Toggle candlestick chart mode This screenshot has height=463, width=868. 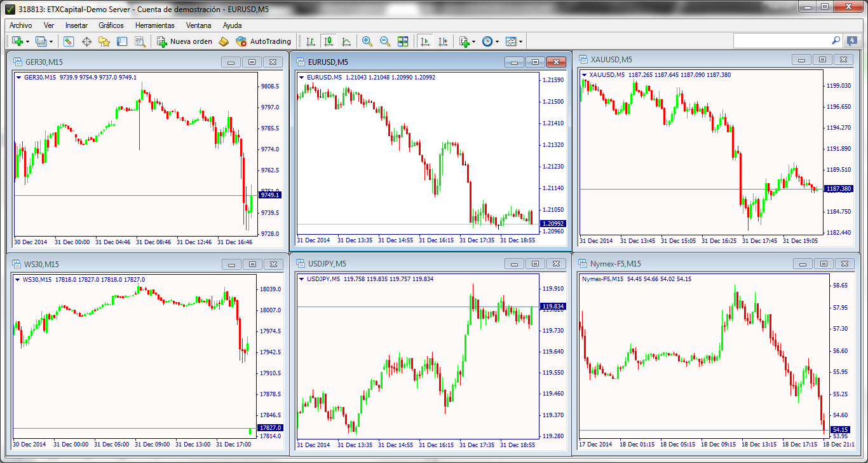click(x=329, y=41)
